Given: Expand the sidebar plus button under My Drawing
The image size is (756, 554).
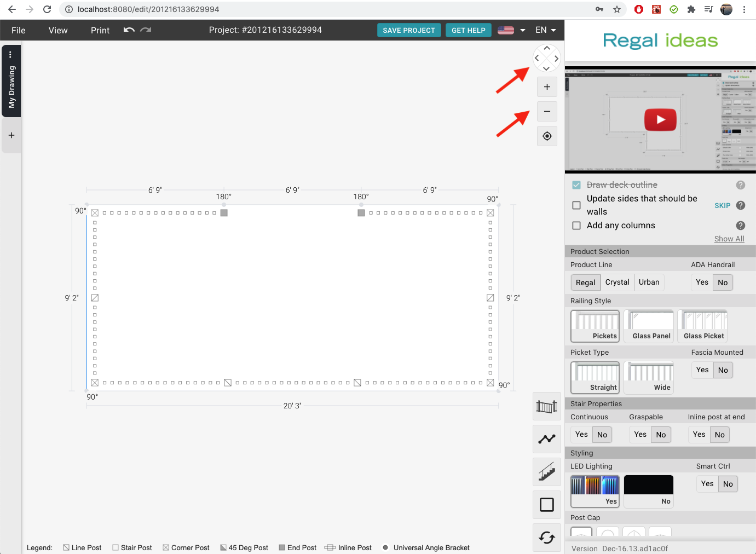Looking at the screenshot, I should (11, 135).
